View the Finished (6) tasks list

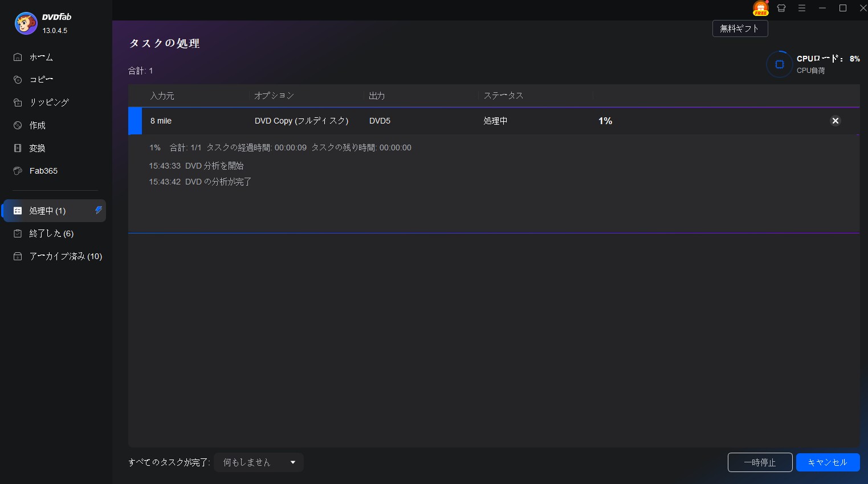pyautogui.click(x=51, y=233)
